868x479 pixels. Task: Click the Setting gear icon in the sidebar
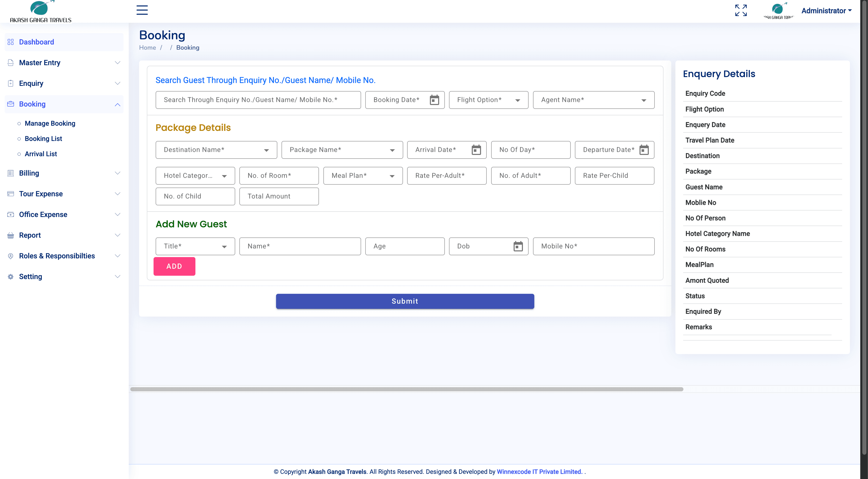[x=10, y=277]
